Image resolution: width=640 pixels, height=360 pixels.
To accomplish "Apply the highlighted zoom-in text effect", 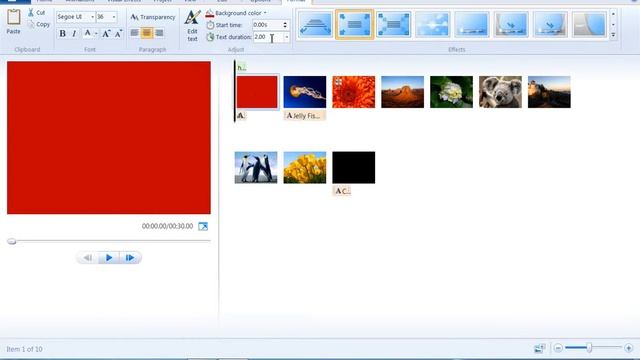I will point(354,25).
